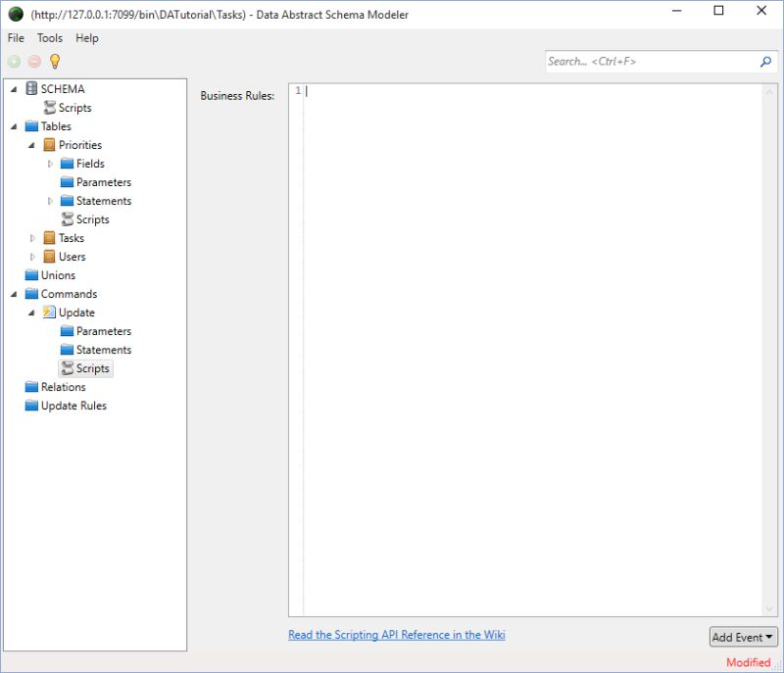Collapse the Tables node

point(14,127)
